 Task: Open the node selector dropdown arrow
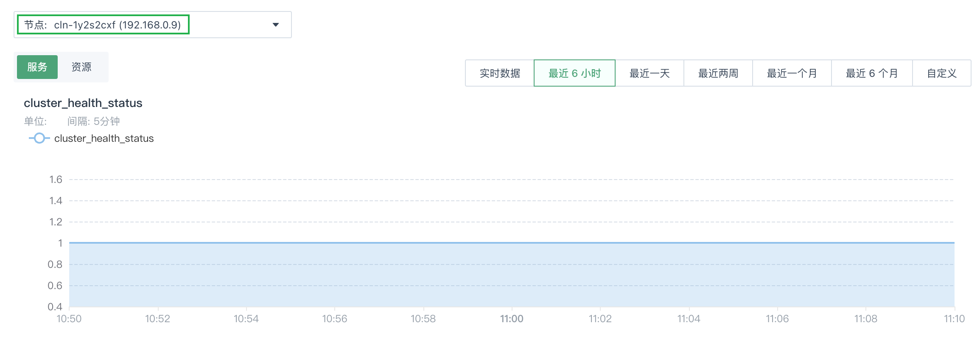[x=276, y=25]
